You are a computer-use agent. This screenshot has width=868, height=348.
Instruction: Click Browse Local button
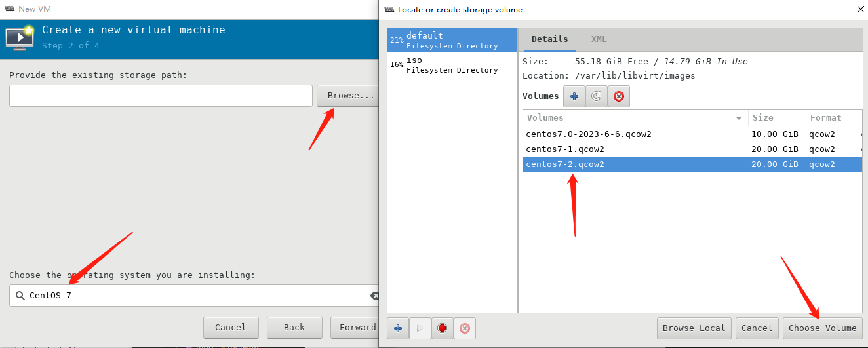(694, 328)
